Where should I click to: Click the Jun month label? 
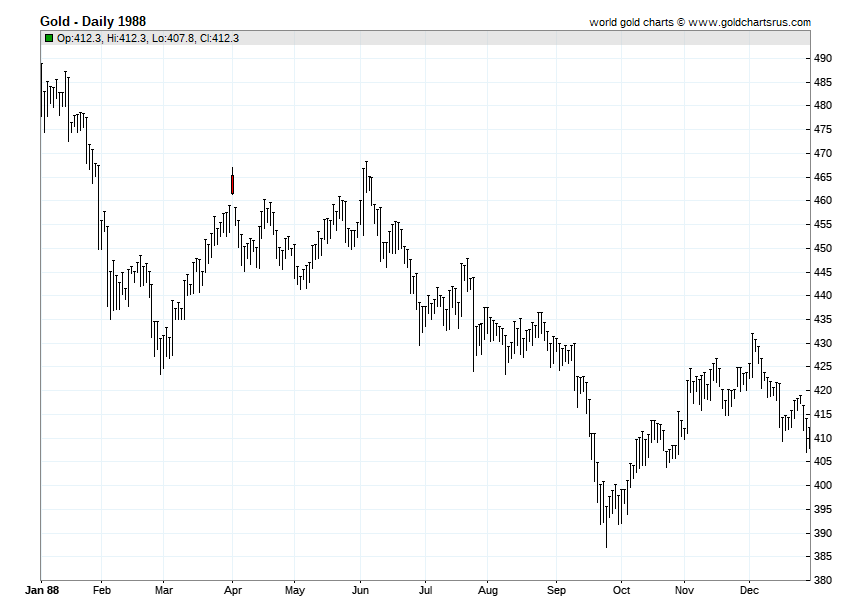coord(360,590)
